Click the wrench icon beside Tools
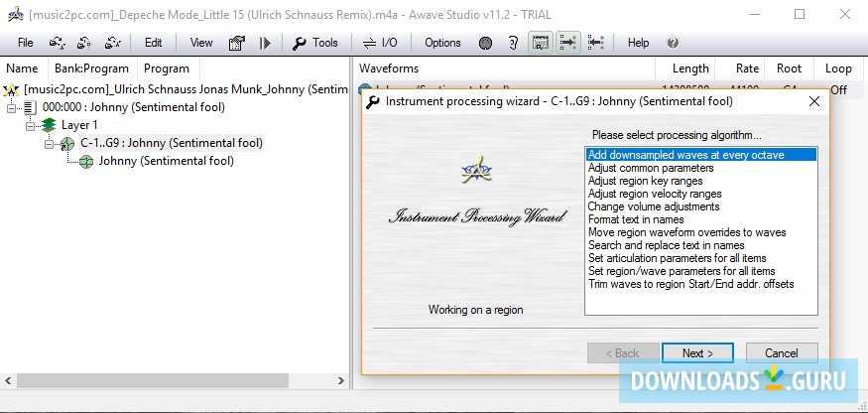 click(x=300, y=44)
